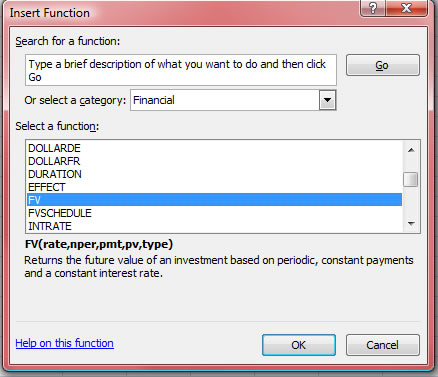The width and height of the screenshot is (438, 377).
Task: Choose the EFFECT function
Action: pyautogui.click(x=214, y=187)
